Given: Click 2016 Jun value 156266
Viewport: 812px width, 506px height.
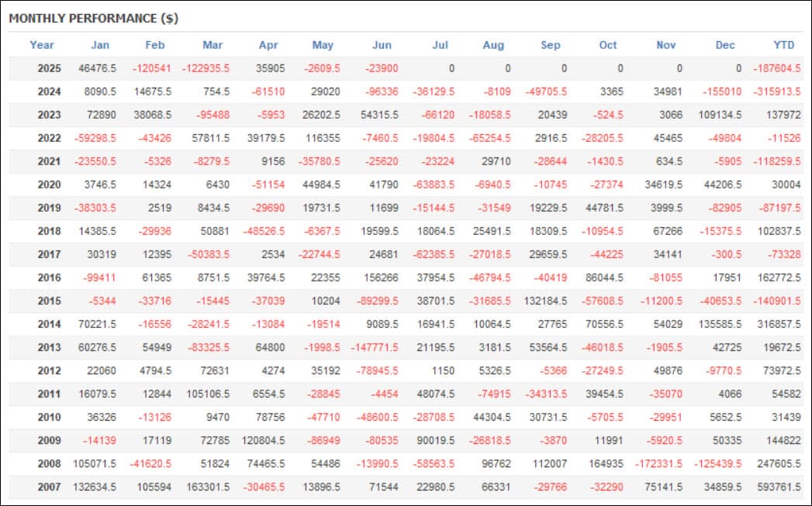Looking at the screenshot, I should tap(381, 278).
